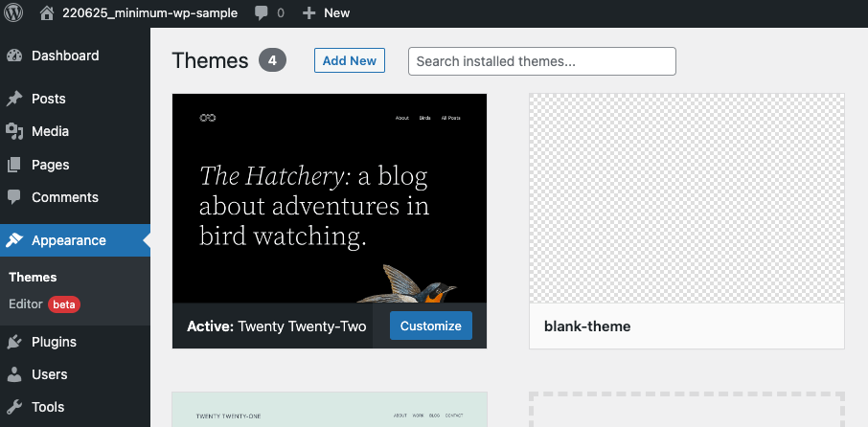Open the comments bubble icon in admin bar
This screenshot has width=868, height=427.
click(262, 13)
